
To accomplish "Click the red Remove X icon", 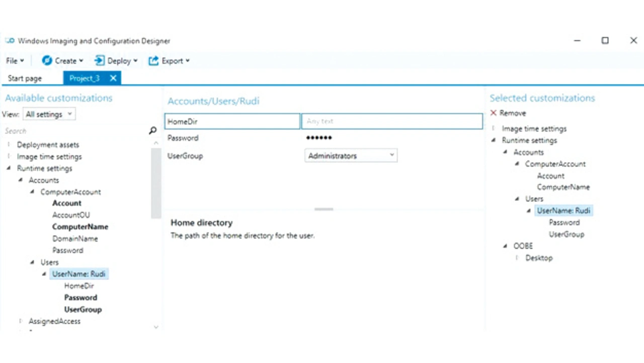I will click(x=494, y=113).
